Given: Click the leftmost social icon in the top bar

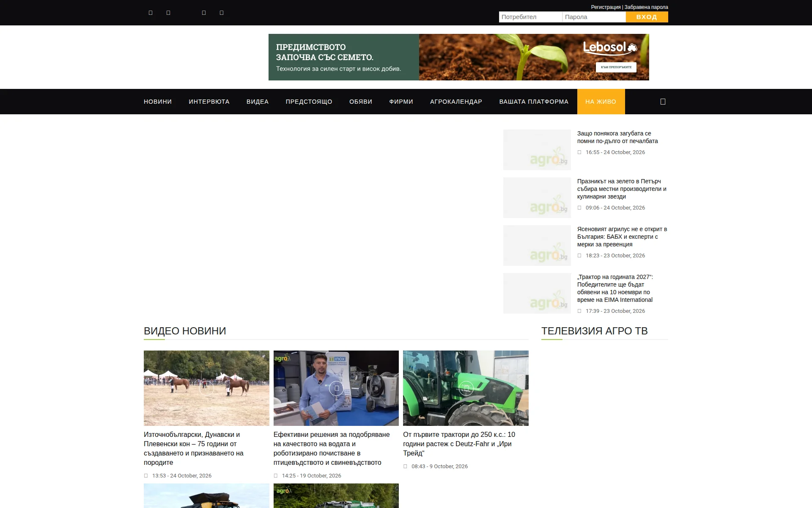Looking at the screenshot, I should tap(151, 13).
